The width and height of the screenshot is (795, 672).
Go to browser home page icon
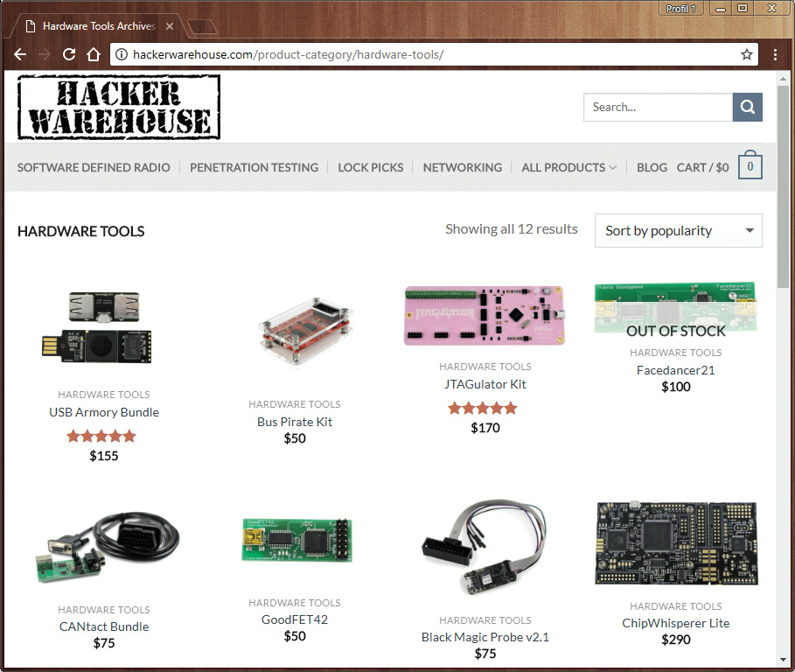point(94,54)
